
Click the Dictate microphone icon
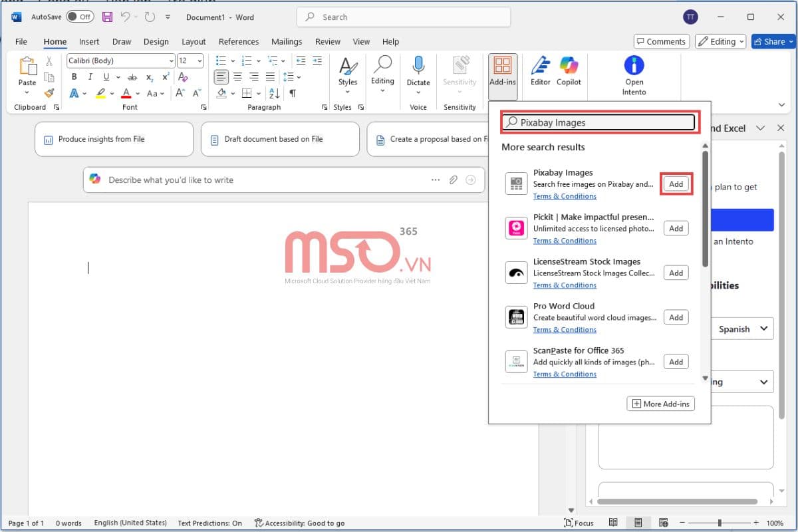tap(418, 65)
